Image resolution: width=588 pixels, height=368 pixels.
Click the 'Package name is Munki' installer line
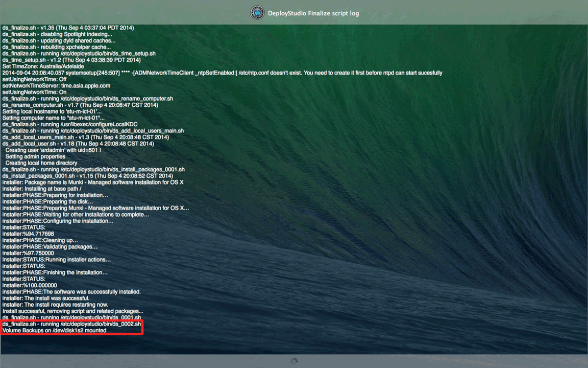92,182
